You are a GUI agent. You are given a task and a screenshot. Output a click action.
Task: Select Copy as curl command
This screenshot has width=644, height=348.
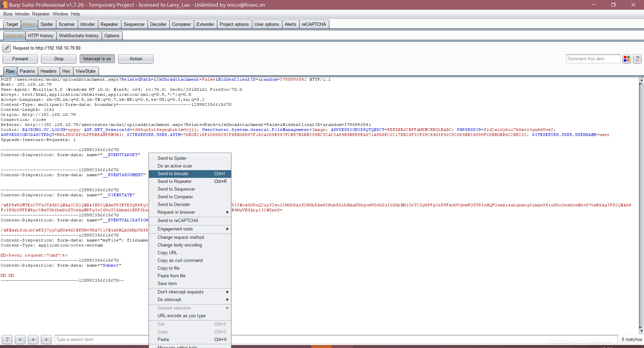tap(190, 261)
